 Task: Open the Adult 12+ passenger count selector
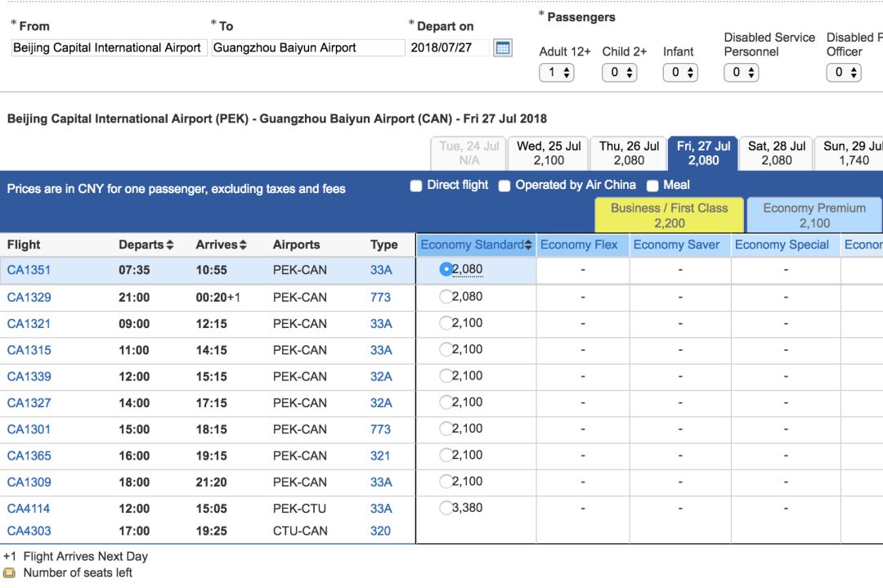click(557, 72)
